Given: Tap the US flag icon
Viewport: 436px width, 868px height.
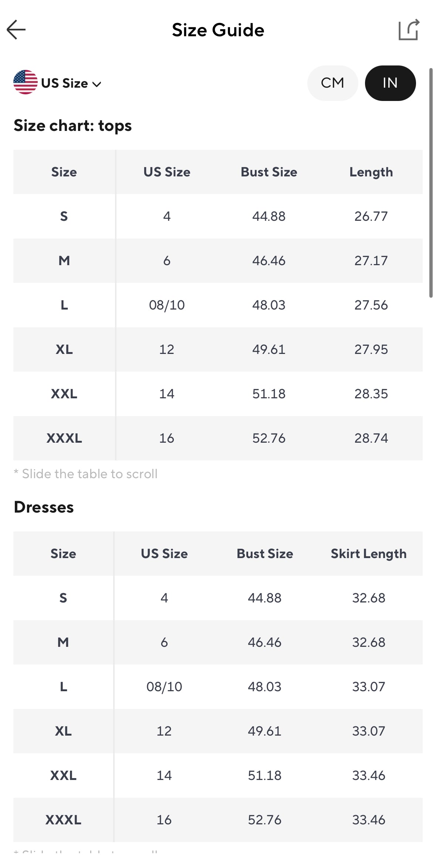Looking at the screenshot, I should (26, 82).
